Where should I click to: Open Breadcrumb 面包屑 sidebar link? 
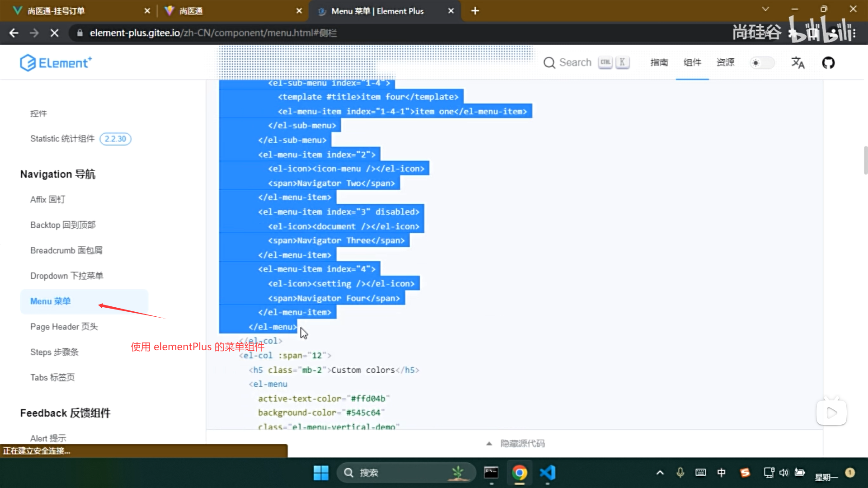pyautogui.click(x=66, y=250)
